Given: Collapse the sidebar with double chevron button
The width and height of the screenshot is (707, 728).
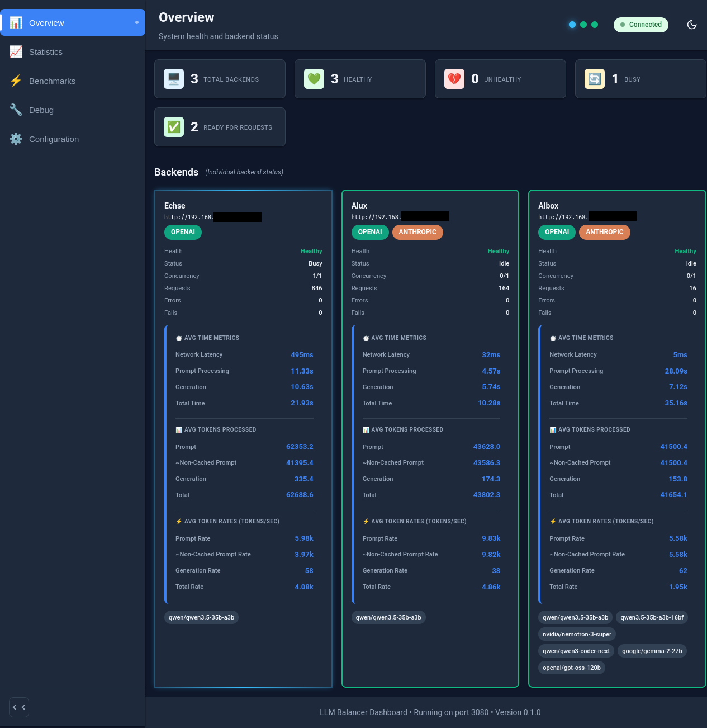Looking at the screenshot, I should coord(19,707).
